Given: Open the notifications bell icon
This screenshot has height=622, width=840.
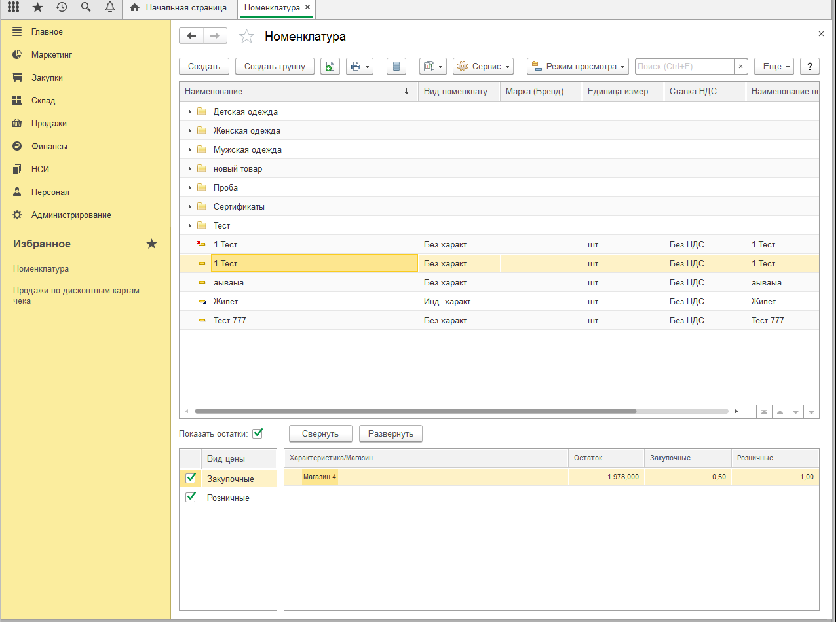Looking at the screenshot, I should tap(110, 7).
